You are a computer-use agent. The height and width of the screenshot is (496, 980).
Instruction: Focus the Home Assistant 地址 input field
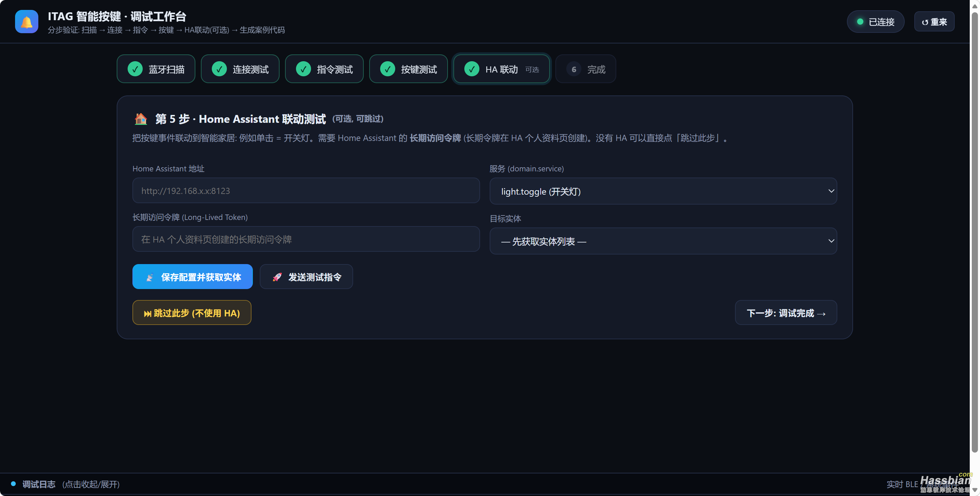point(306,191)
